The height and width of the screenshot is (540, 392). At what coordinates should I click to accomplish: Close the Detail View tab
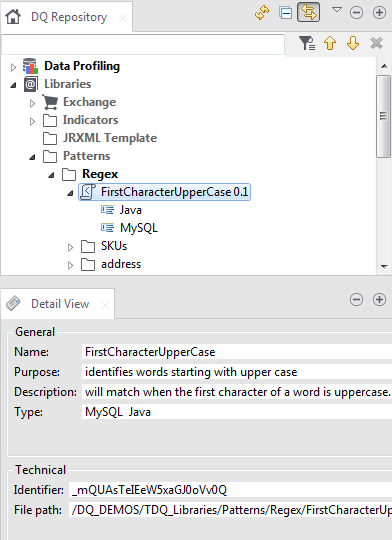pyautogui.click(x=105, y=305)
